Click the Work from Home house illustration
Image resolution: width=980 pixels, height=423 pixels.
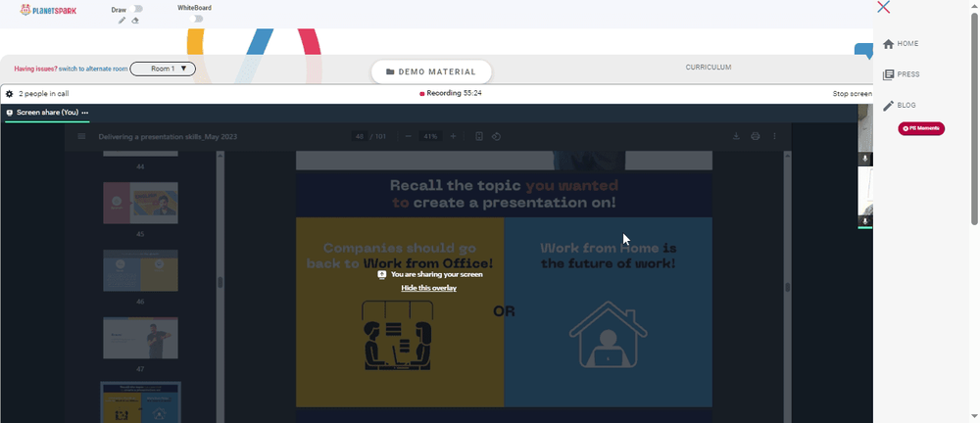click(609, 335)
